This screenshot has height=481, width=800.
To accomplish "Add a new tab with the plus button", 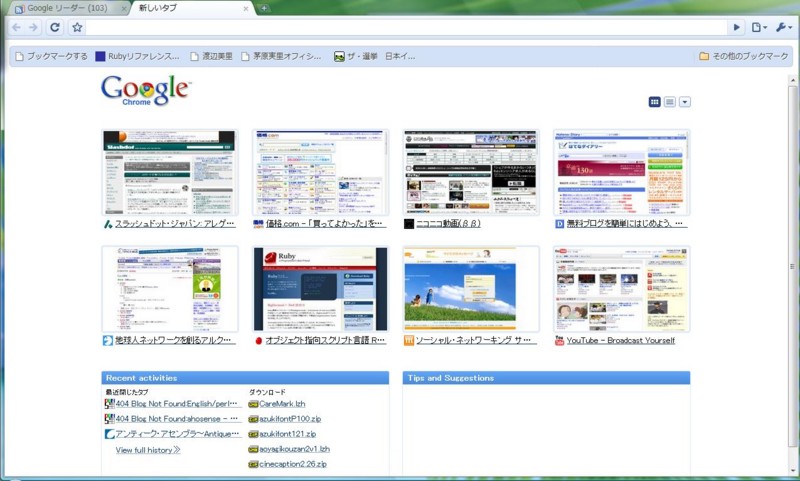I will pyautogui.click(x=264, y=8).
